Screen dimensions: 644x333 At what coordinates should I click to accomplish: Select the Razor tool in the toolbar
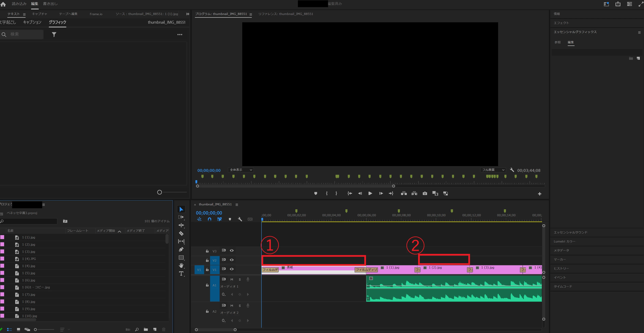tap(181, 233)
